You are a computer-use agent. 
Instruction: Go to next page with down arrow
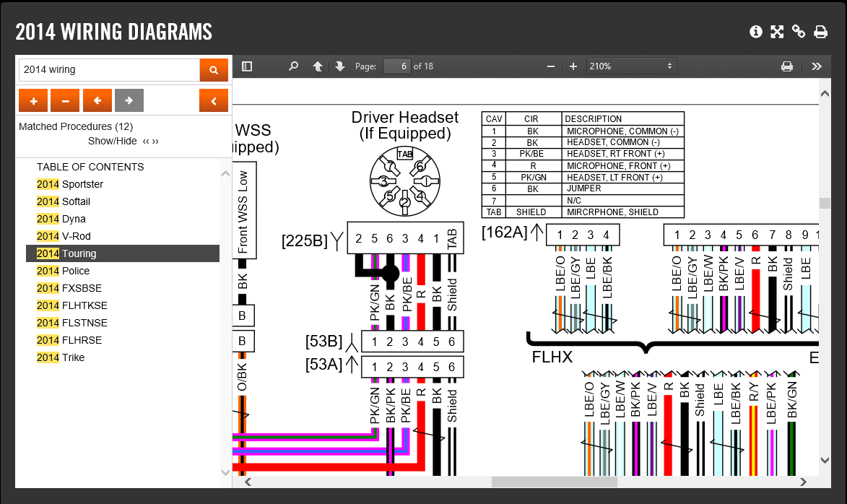click(x=340, y=66)
